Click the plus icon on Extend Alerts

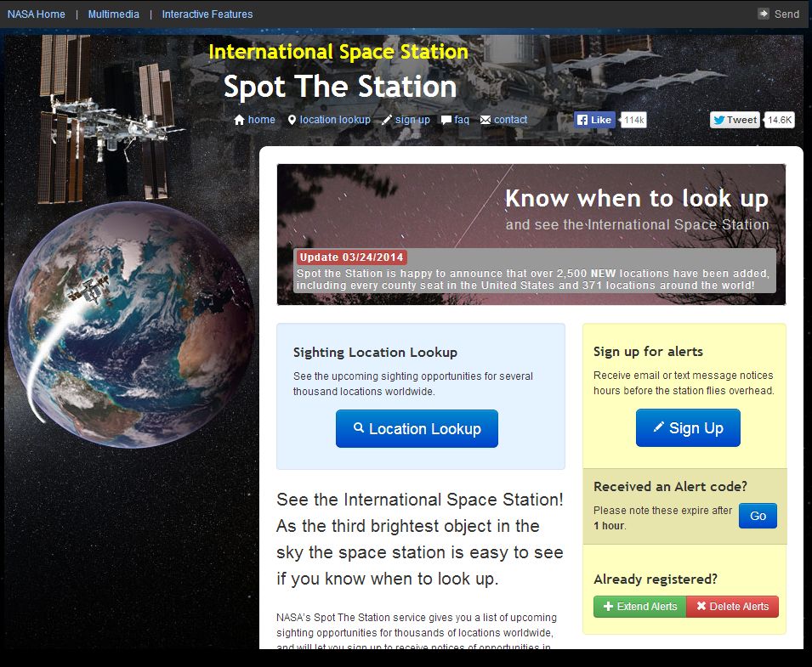pyautogui.click(x=609, y=607)
